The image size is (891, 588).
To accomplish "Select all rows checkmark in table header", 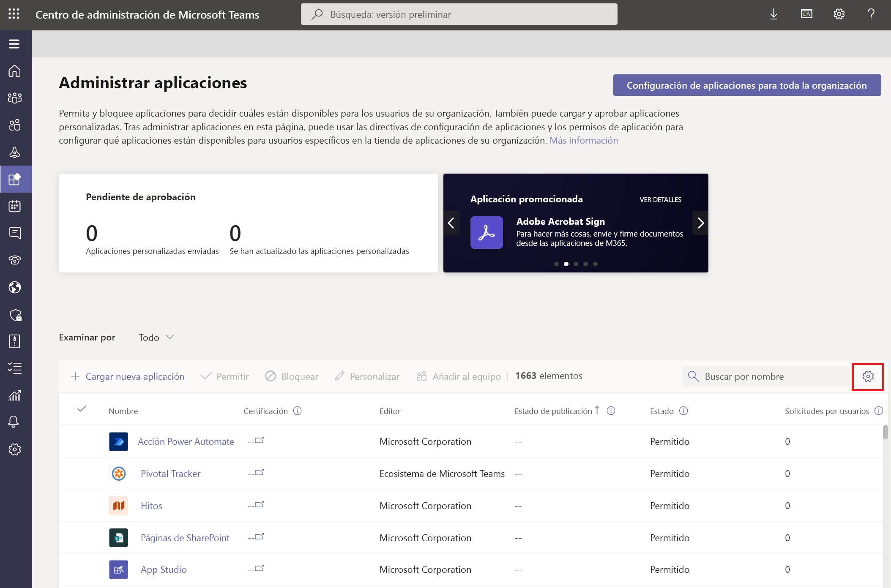I will point(82,409).
